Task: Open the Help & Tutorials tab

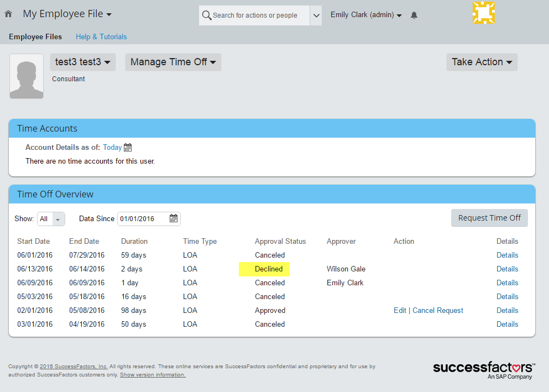Action: pyautogui.click(x=101, y=36)
